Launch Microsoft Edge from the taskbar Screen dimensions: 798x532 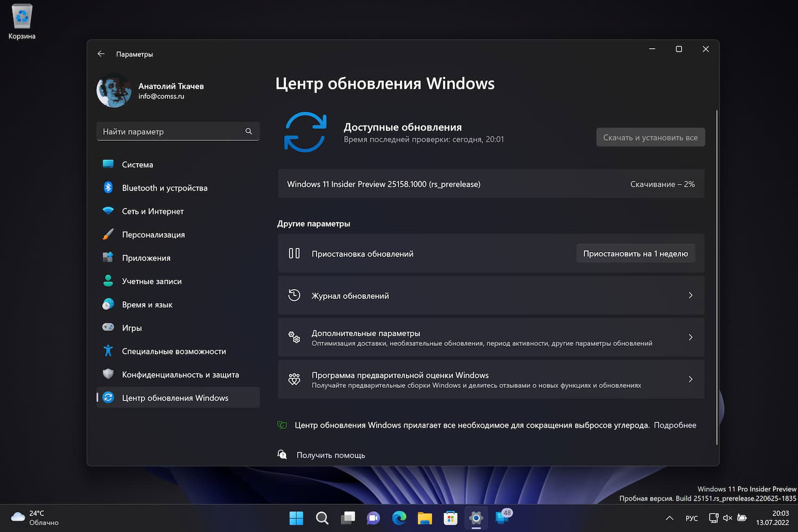pyautogui.click(x=398, y=518)
